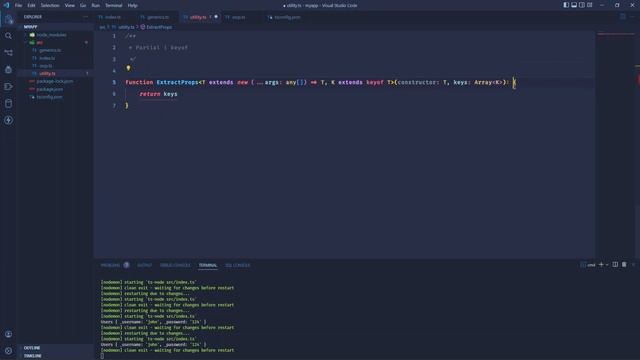The width and height of the screenshot is (640, 360).
Task: Open tsconfig.json in explorer tree
Action: coord(56,97)
